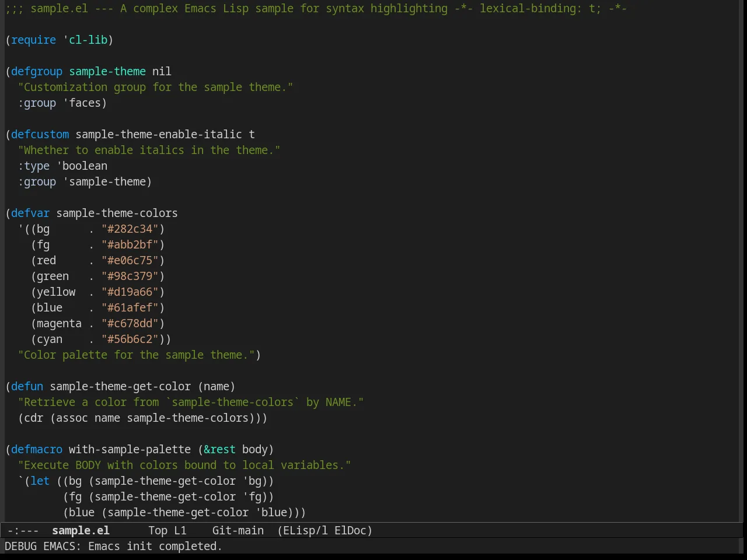Click the L1 line number indicator
Screen dimensions: 747x560
click(180, 530)
